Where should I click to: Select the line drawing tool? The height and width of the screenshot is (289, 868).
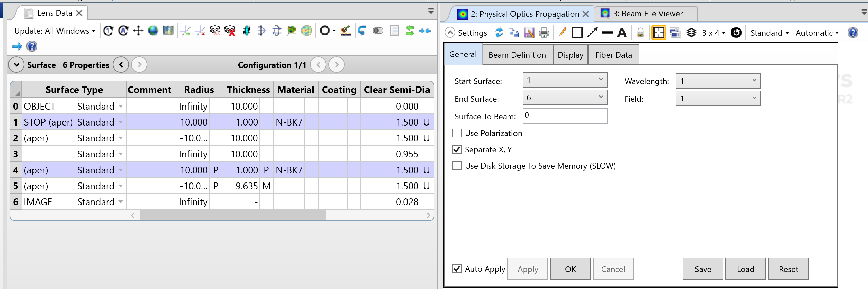607,33
